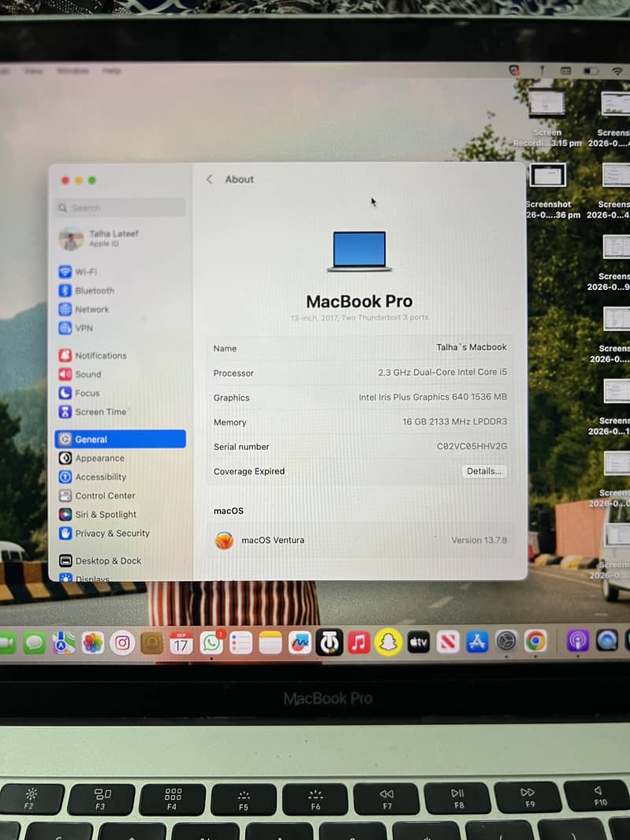Open Maps from the Dock

click(x=64, y=642)
